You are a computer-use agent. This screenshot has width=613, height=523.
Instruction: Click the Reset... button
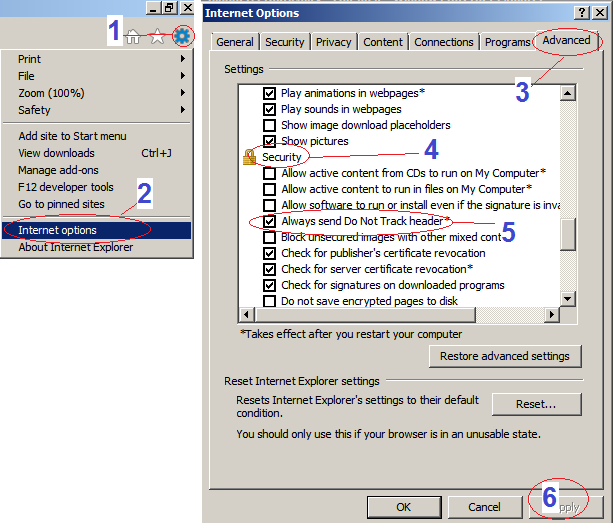[536, 404]
